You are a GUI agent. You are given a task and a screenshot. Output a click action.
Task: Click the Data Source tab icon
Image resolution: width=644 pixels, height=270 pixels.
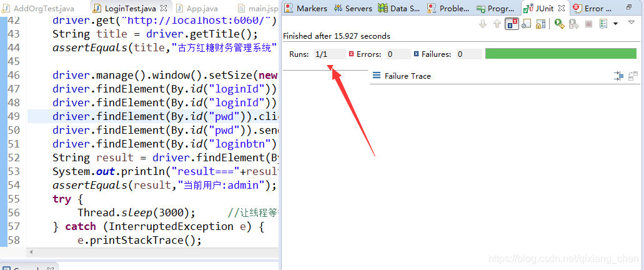(x=383, y=8)
